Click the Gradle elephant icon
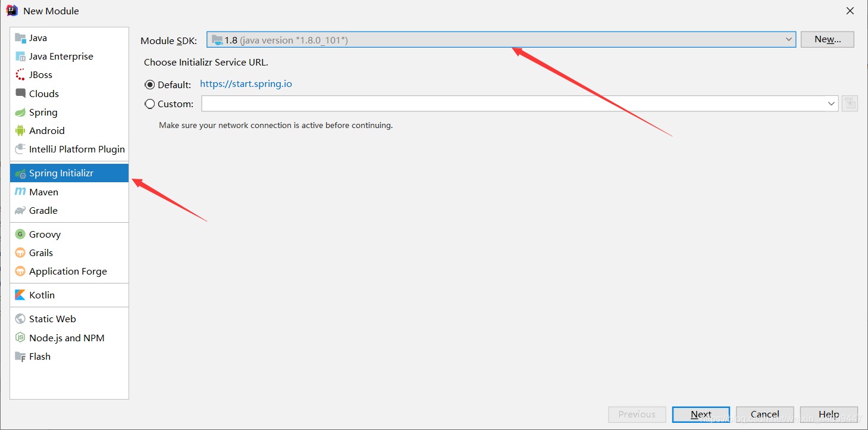Viewport: 868px width, 430px height. 20,210
